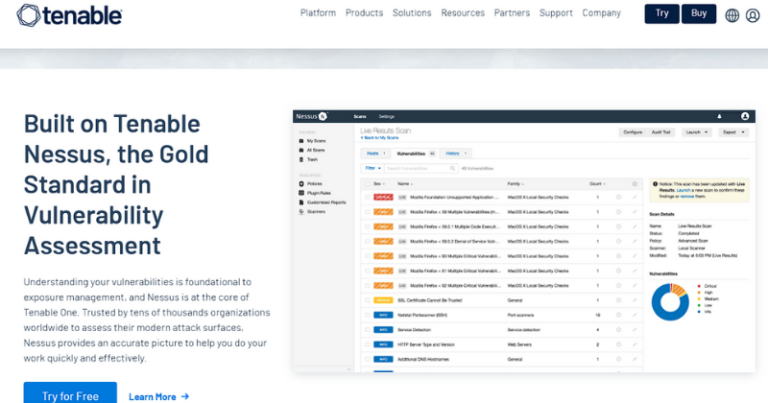768x403 pixels.
Task: Sort by the Family column header
Action: [516, 184]
